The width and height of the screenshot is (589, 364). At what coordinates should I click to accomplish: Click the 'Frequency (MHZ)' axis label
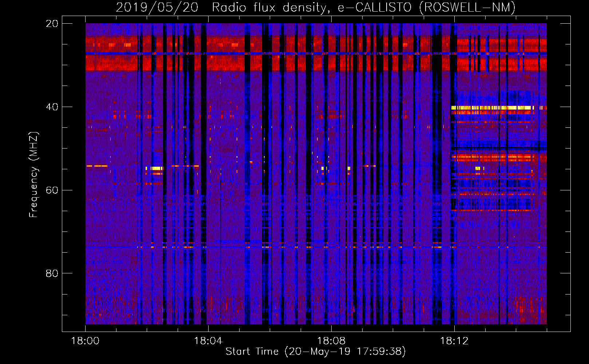pyautogui.click(x=33, y=174)
